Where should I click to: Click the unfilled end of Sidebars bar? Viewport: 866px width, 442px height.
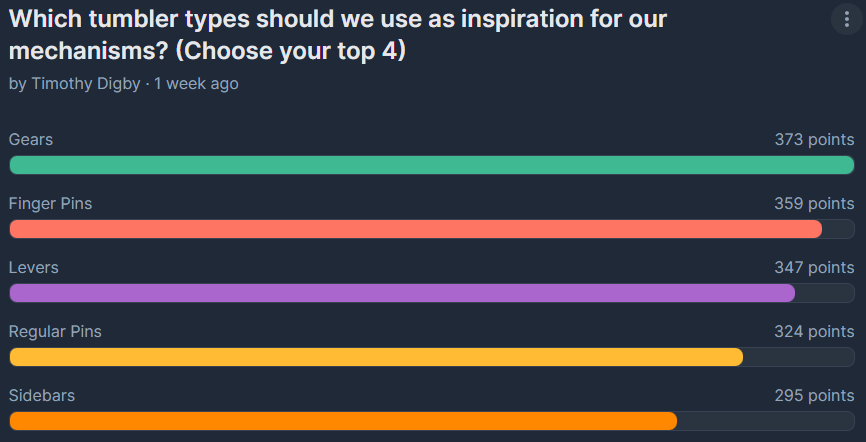(x=766, y=421)
